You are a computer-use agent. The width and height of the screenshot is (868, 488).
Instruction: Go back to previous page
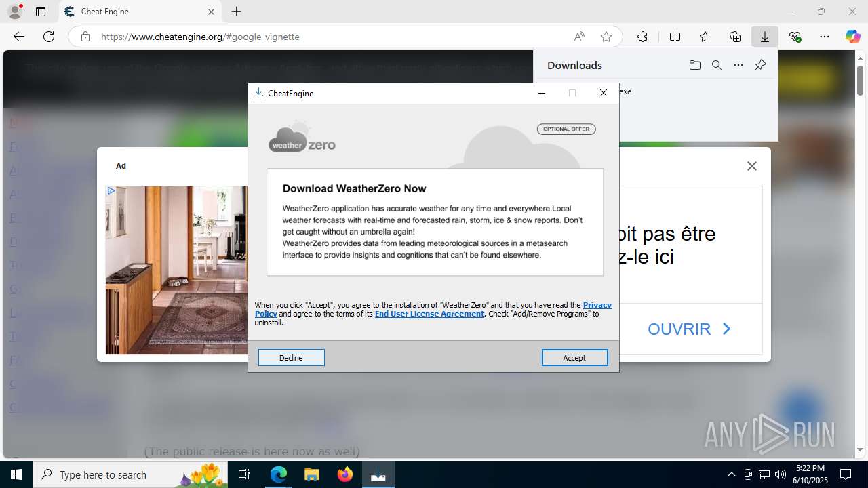(x=19, y=37)
